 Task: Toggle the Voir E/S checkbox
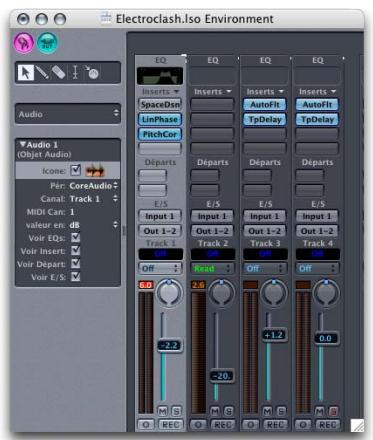76,277
